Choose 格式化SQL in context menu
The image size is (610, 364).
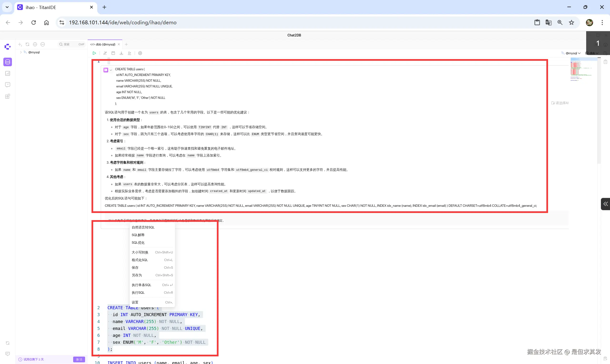point(140,260)
